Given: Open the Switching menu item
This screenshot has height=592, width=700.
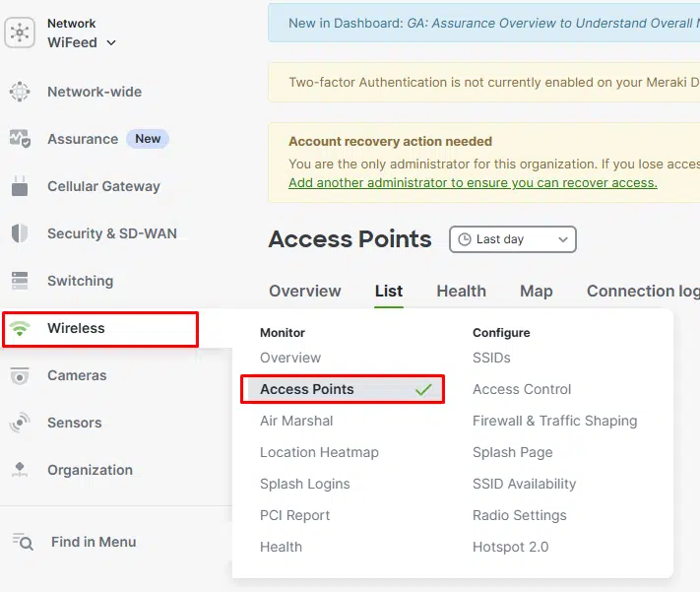Looking at the screenshot, I should coord(81,281).
